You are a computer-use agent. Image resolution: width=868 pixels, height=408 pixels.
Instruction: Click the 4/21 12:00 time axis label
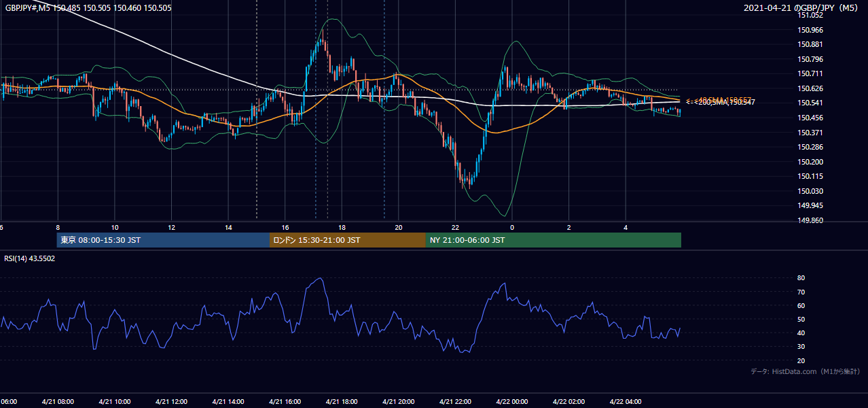171,402
